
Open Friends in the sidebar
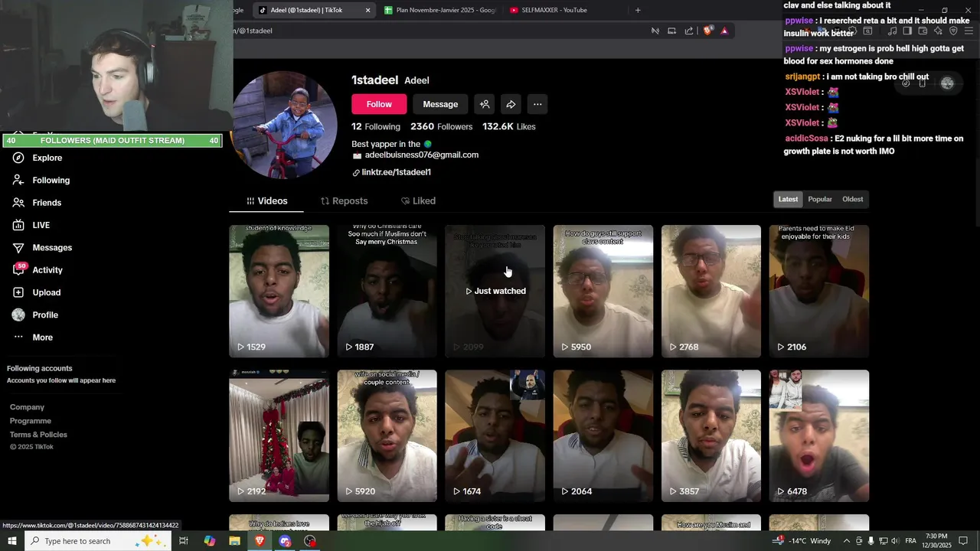click(x=37, y=203)
